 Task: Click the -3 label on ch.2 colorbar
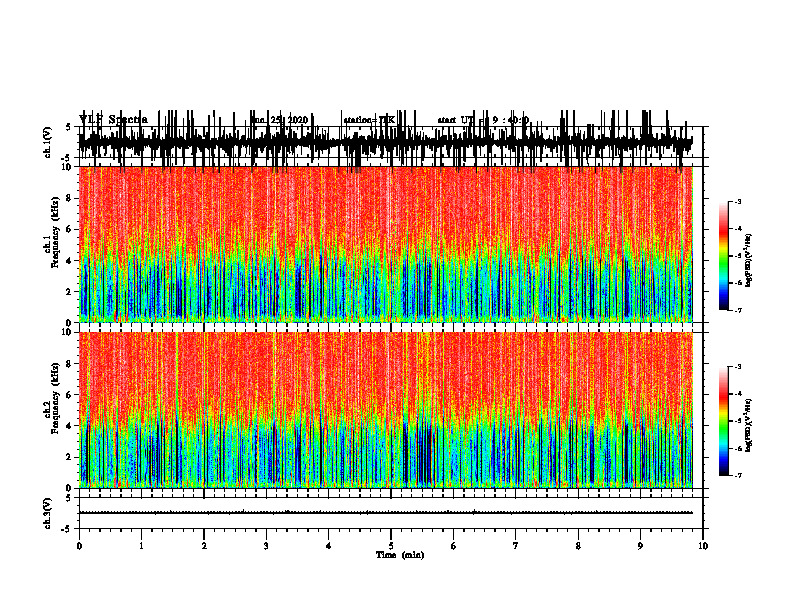tap(738, 367)
